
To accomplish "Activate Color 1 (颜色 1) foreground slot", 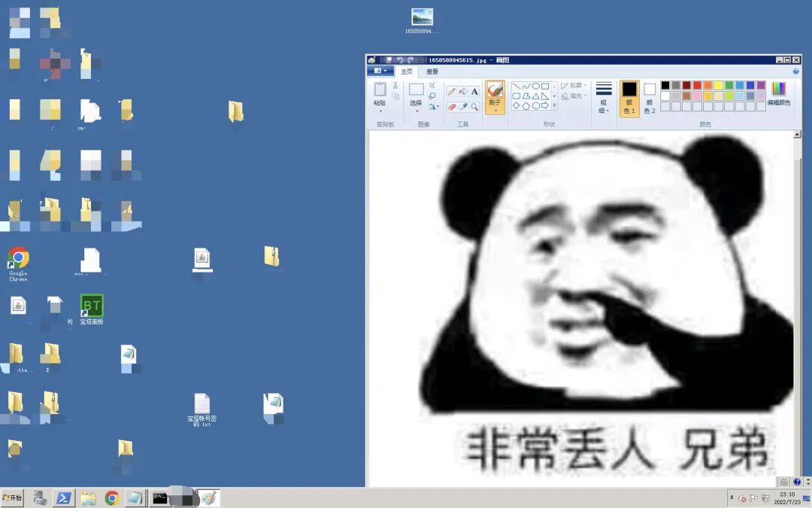I will pos(629,98).
